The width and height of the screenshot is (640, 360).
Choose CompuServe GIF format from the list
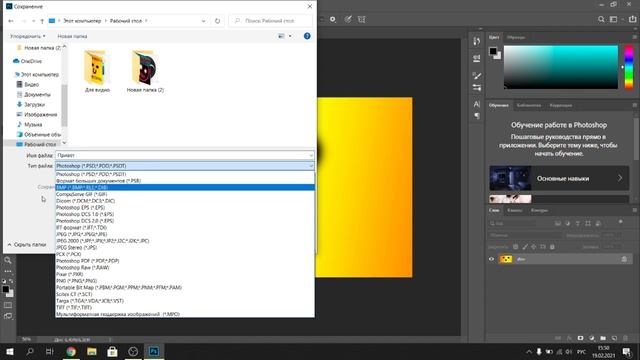click(185, 194)
